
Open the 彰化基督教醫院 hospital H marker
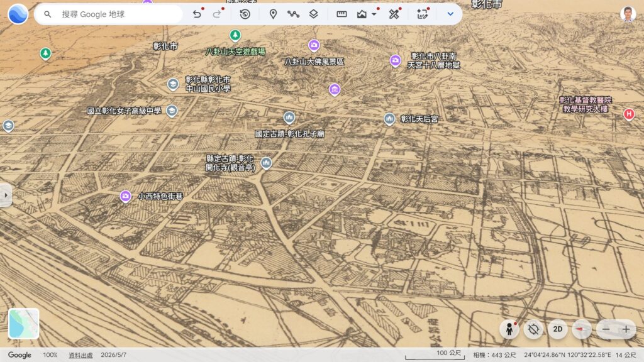pos(629,114)
